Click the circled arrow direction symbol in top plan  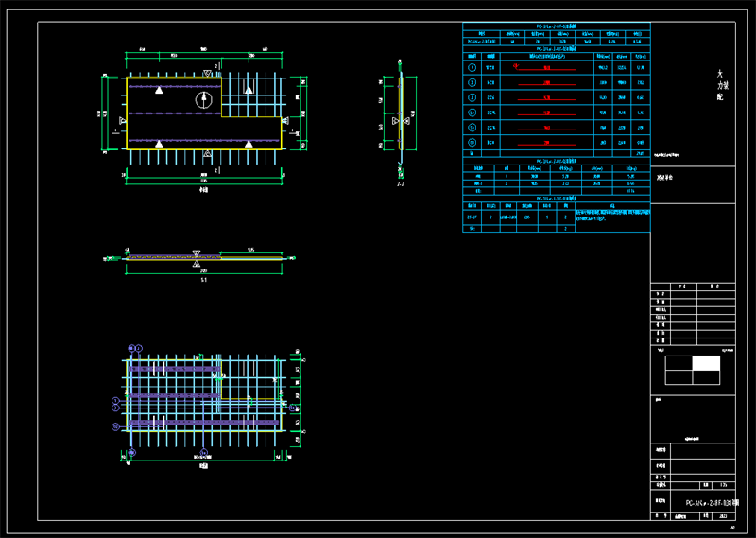(x=203, y=100)
